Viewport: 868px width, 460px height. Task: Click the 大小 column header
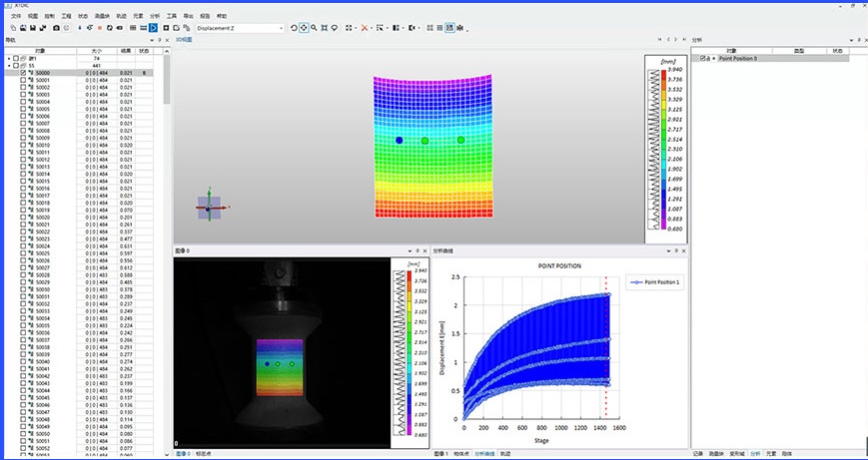point(96,50)
